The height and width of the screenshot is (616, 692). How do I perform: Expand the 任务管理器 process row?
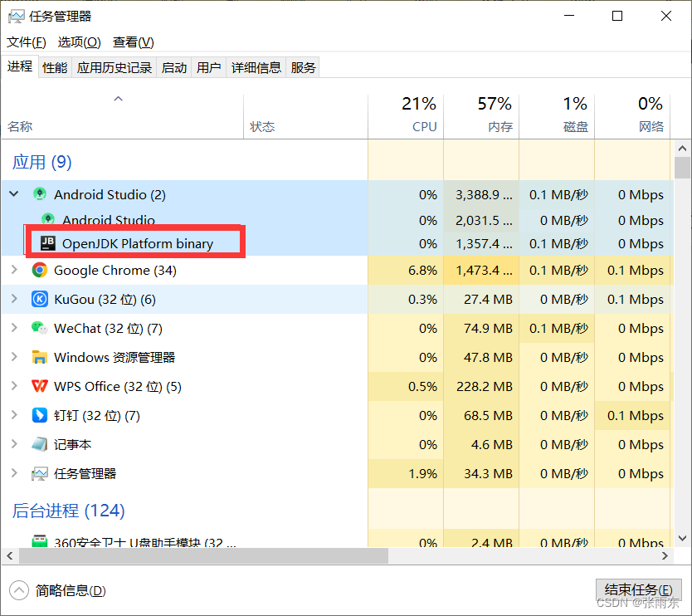click(x=14, y=473)
